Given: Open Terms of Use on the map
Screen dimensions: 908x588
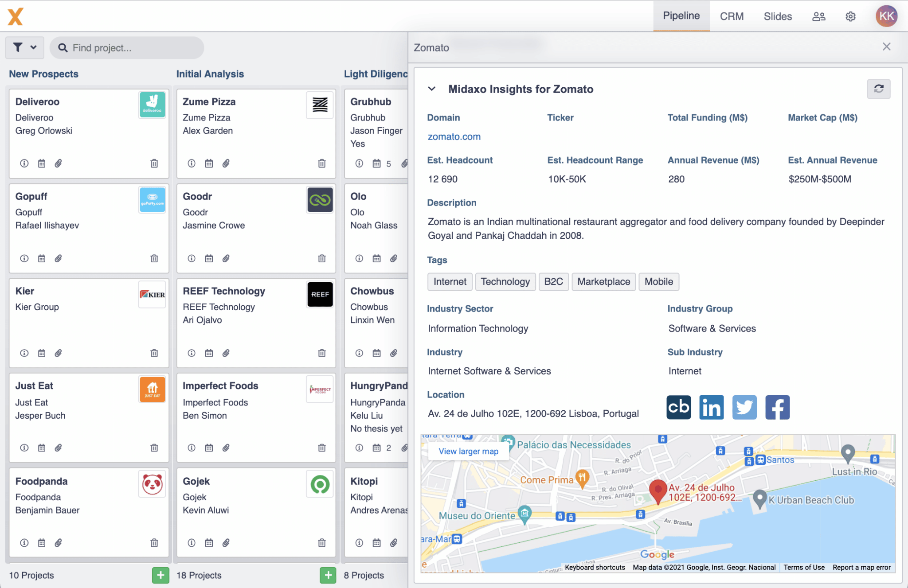Looking at the screenshot, I should pyautogui.click(x=804, y=567).
